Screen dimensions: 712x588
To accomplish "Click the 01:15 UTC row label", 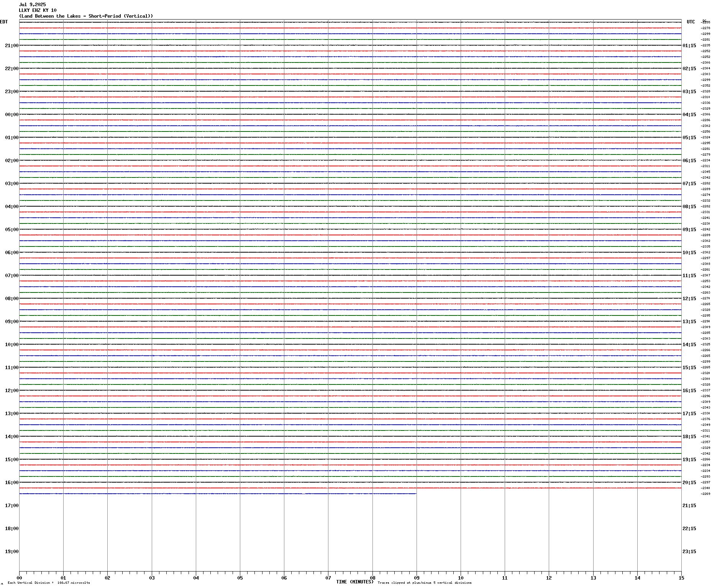I will 689,46.
